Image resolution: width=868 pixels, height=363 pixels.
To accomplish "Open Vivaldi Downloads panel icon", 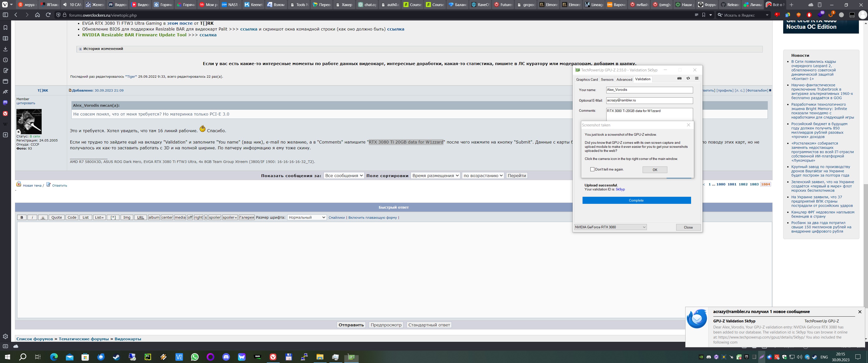I will pos(5,49).
